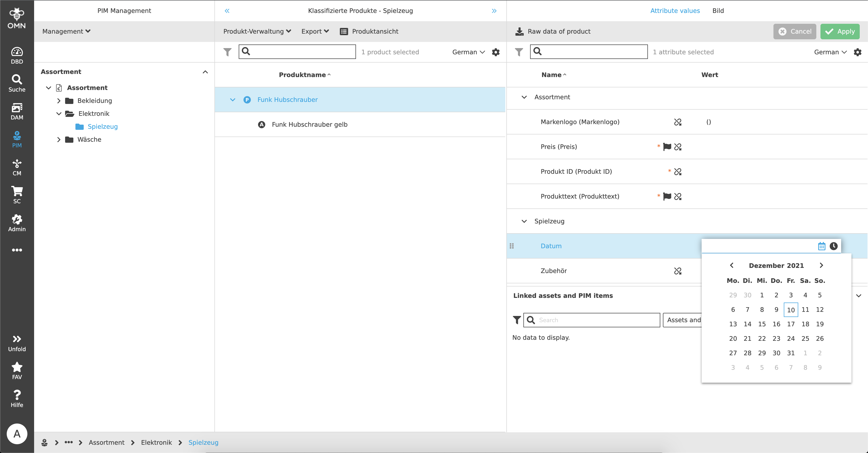Toggle the flag on the Preis attribute
This screenshot has width=868, height=453.
click(x=667, y=147)
